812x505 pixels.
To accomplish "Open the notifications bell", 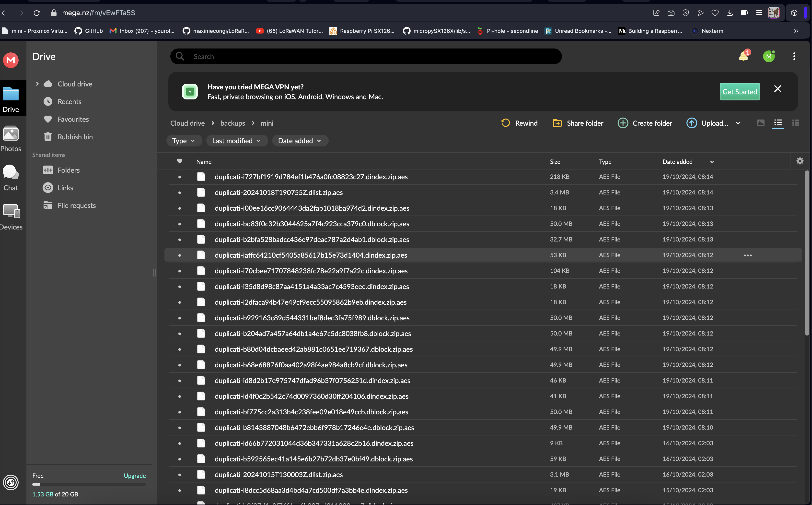I will coord(743,56).
